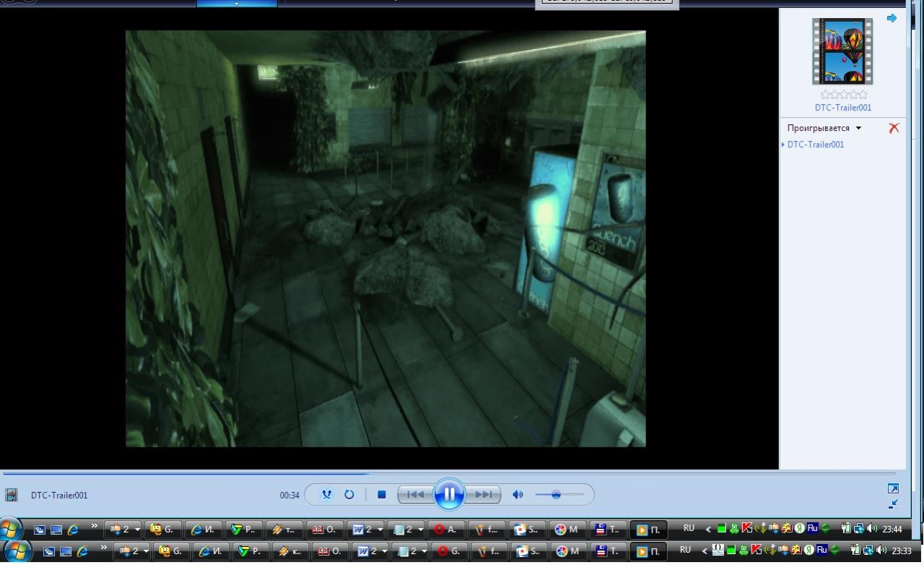Select DTC-Trailer001 in the playlist
This screenshot has width=924, height=578.
(816, 144)
